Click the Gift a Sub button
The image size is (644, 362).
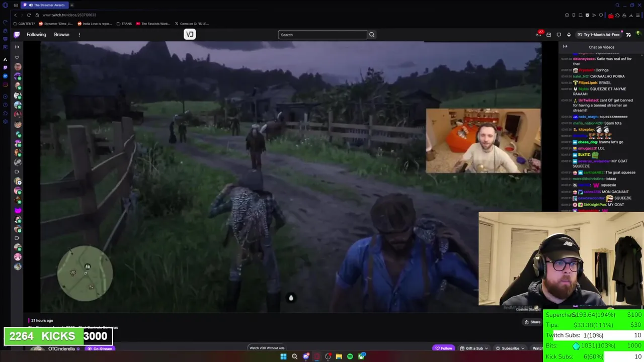pyautogui.click(x=474, y=348)
